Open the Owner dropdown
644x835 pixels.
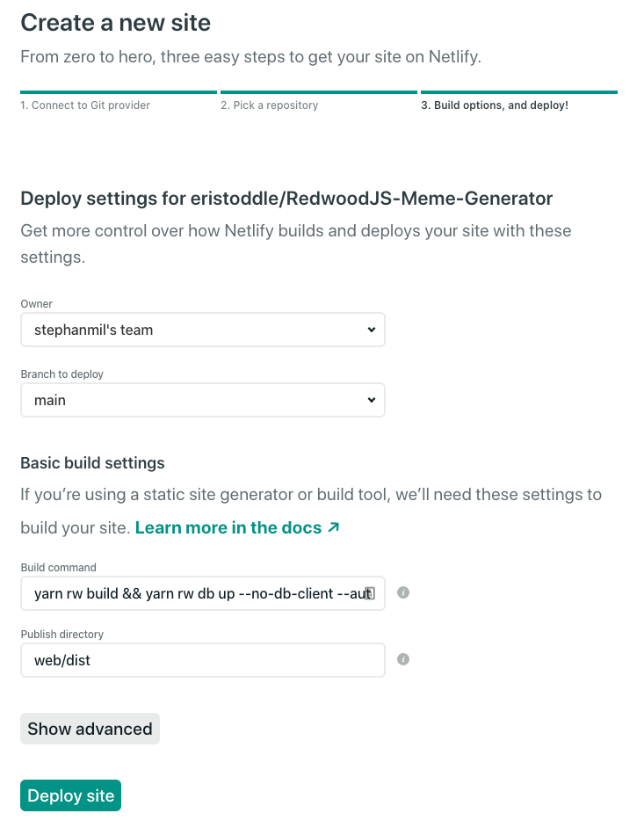(202, 330)
